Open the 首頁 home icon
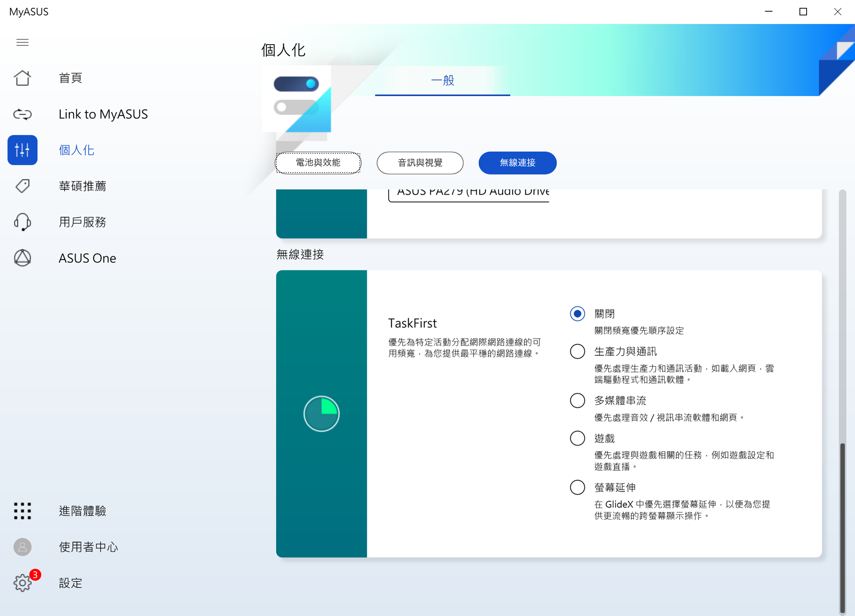 [23, 78]
